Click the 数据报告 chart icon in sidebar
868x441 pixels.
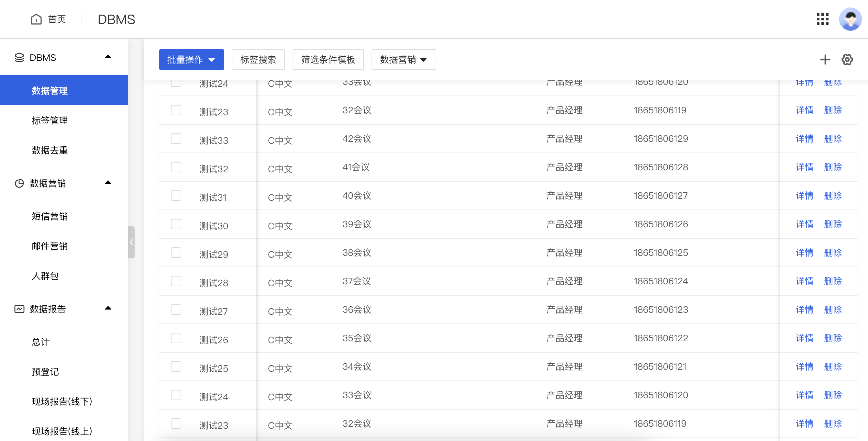(x=19, y=309)
